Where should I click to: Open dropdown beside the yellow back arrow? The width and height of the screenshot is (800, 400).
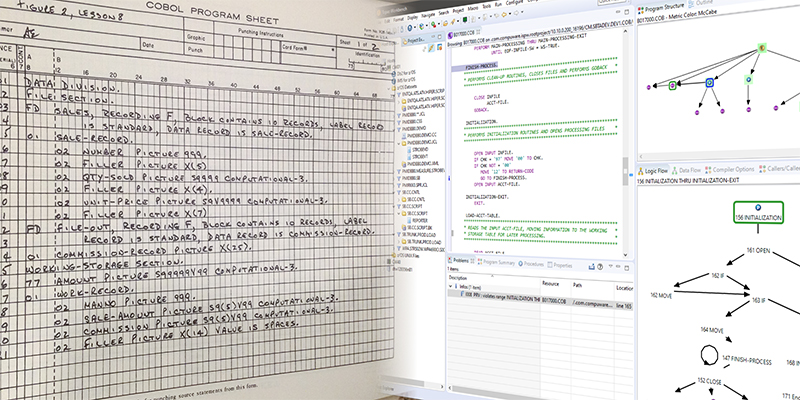pos(510,14)
